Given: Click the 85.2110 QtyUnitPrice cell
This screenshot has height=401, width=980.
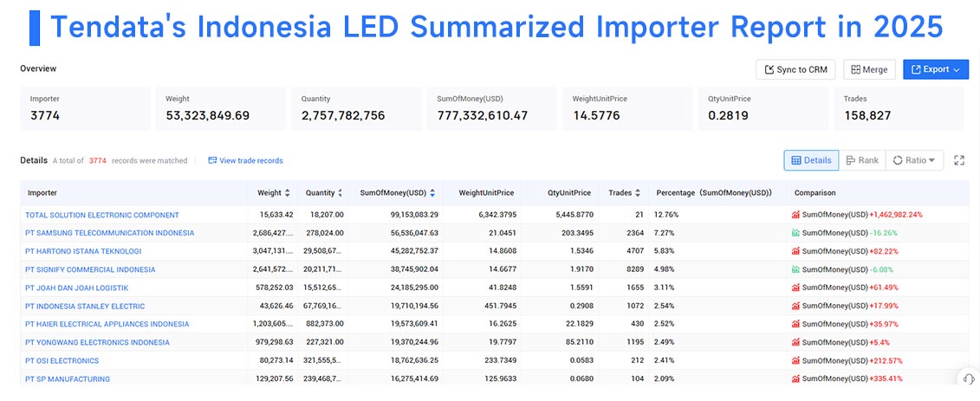Looking at the screenshot, I should 579,342.
